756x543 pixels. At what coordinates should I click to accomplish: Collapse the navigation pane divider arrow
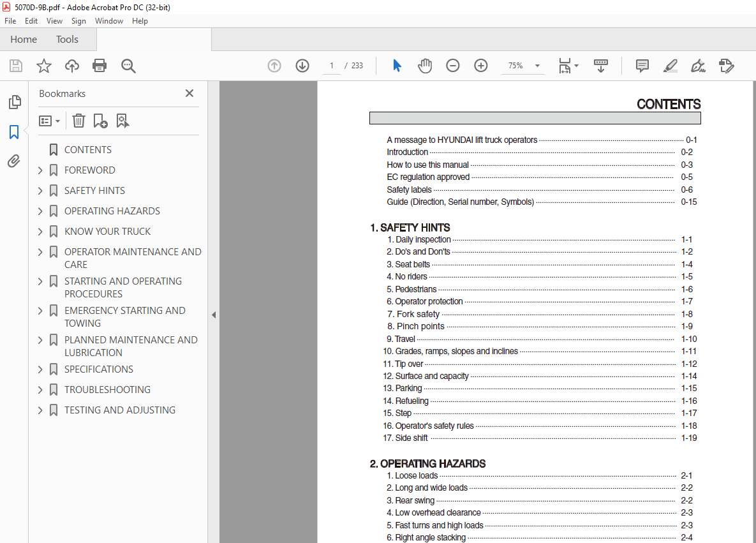(214, 315)
